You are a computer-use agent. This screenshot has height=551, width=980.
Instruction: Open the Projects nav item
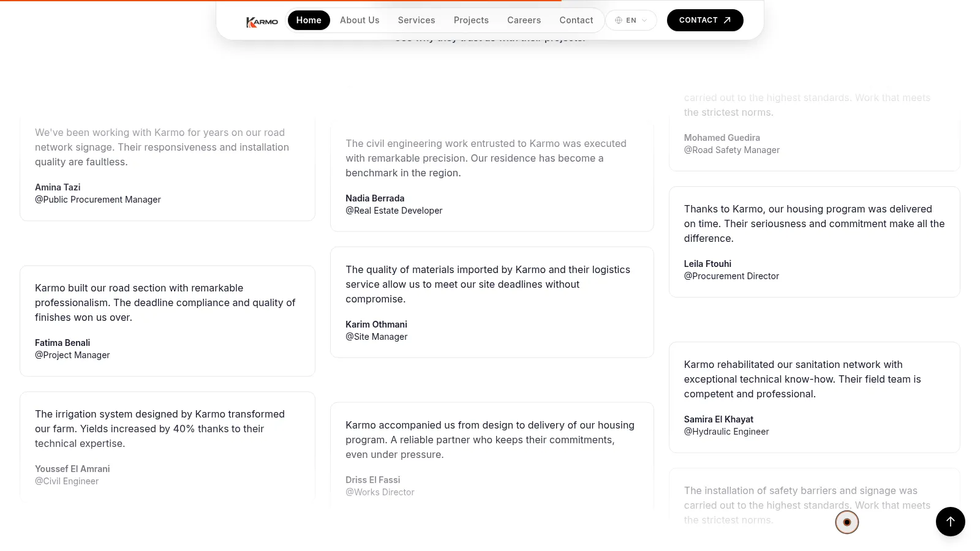point(471,20)
